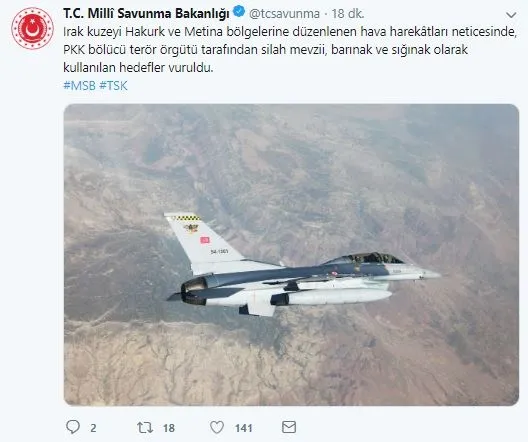Open T.C. Millî Savunma Bakanlığı profile name
This screenshot has width=528, height=442.
[146, 13]
